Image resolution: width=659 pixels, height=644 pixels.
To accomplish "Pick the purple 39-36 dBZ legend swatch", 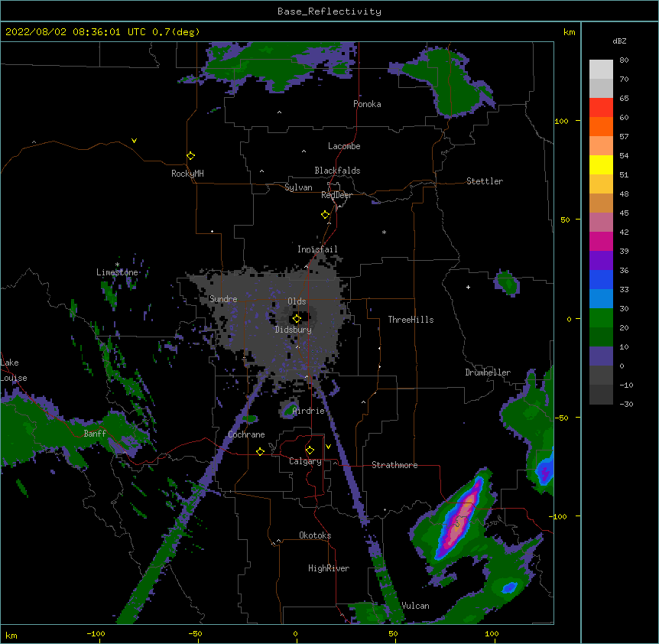I will tap(601, 261).
